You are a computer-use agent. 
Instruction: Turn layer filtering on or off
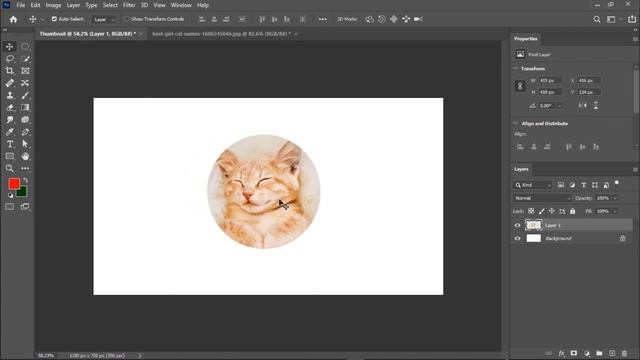617,183
